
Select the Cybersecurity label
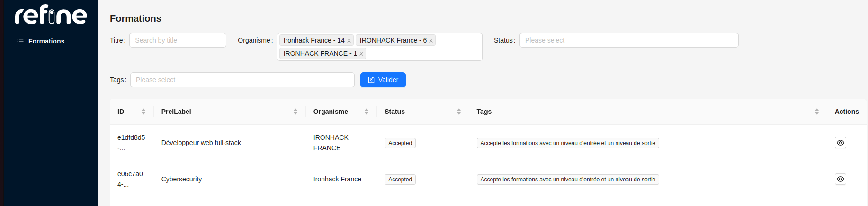coord(181,179)
